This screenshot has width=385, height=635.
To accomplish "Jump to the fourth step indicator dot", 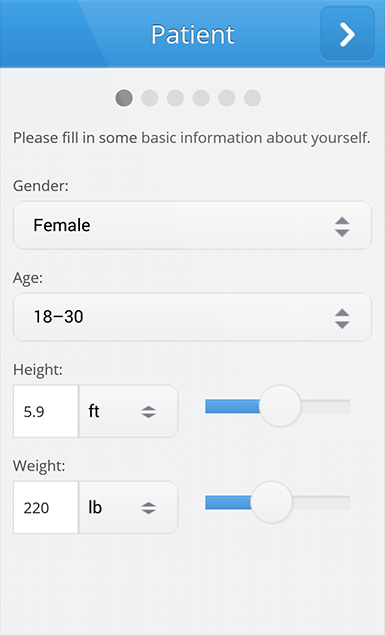I will click(201, 98).
